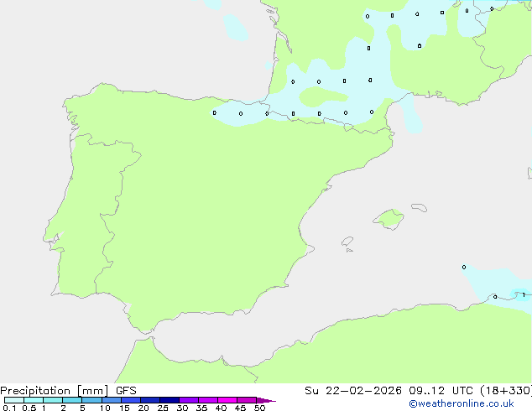Screen dimensions: 532x411
Task: Click the '45' legend scale label
Action: (240, 408)
